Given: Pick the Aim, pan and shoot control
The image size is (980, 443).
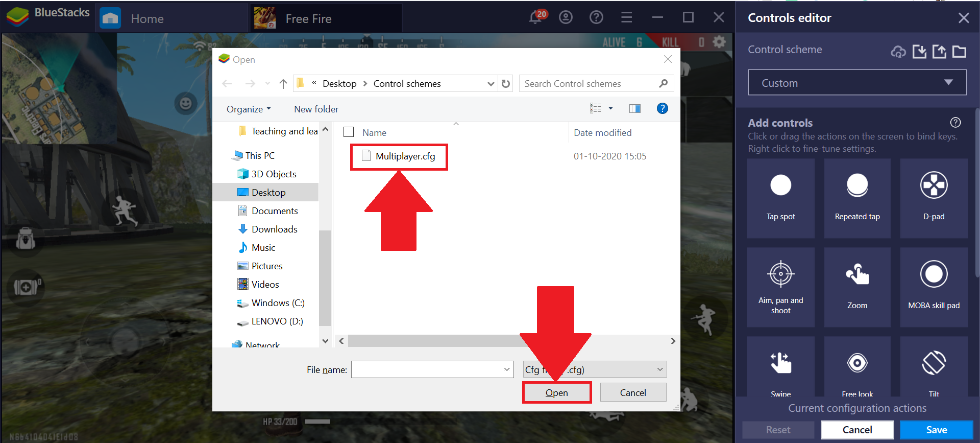Looking at the screenshot, I should [x=780, y=287].
